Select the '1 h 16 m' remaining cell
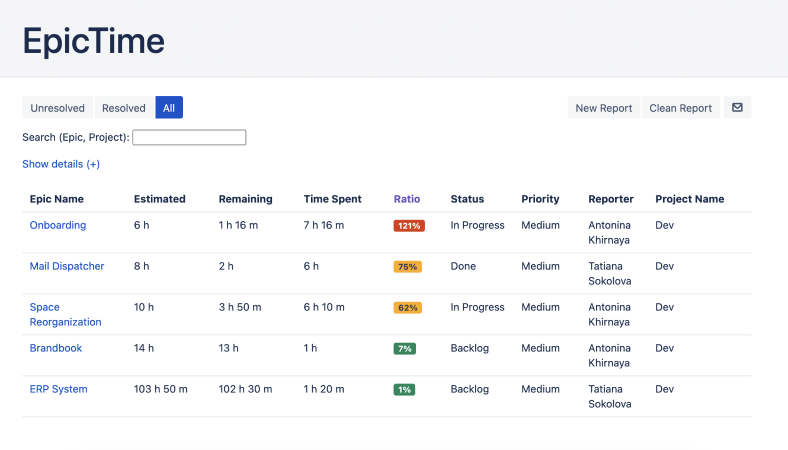 tap(238, 225)
